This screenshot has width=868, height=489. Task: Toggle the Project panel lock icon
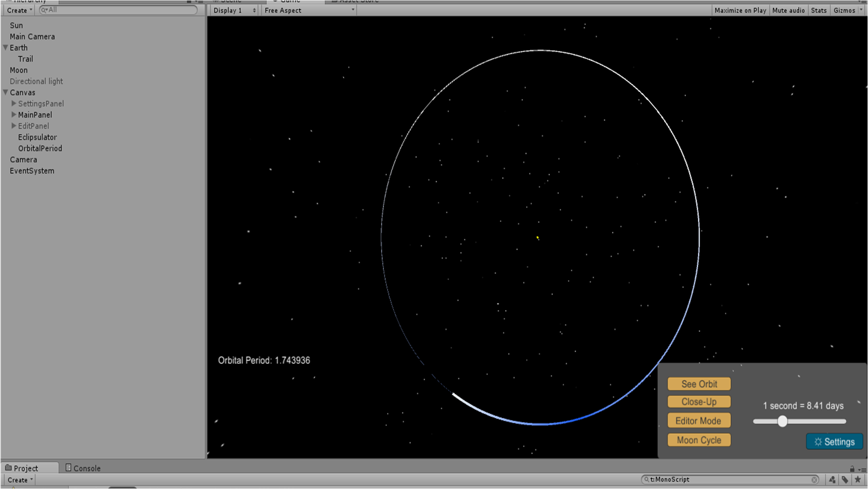[x=852, y=469]
